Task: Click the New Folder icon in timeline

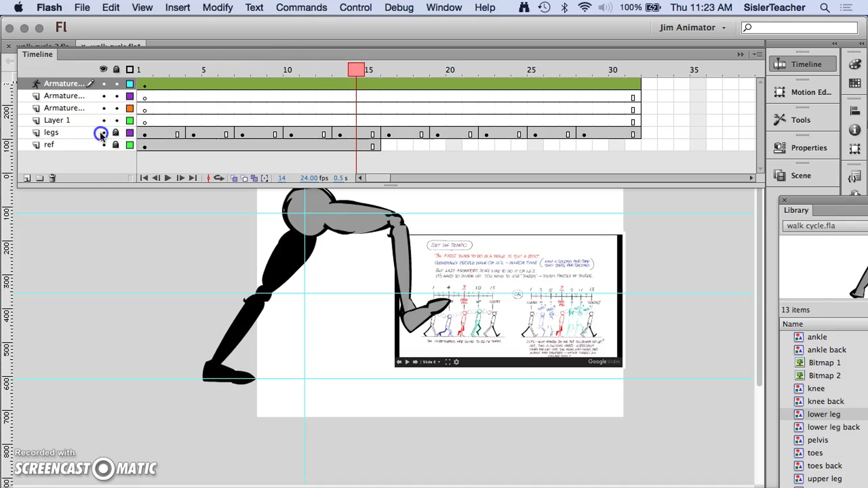Action: pos(40,178)
